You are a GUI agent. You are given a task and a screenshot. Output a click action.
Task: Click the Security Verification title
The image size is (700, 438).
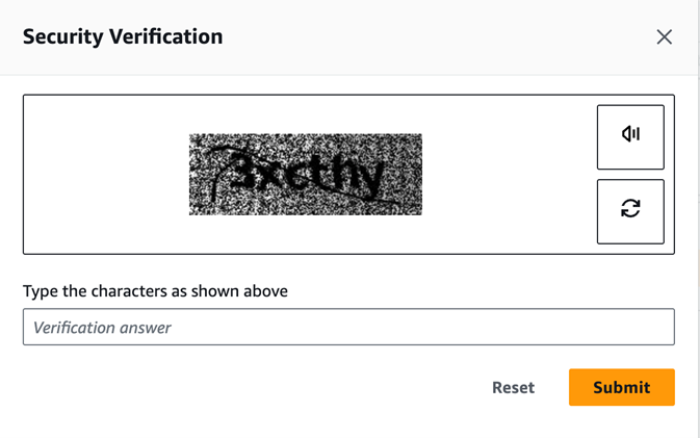coord(123,37)
